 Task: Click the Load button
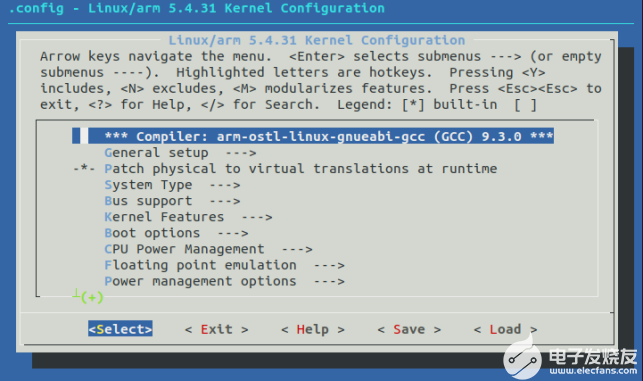click(x=505, y=329)
